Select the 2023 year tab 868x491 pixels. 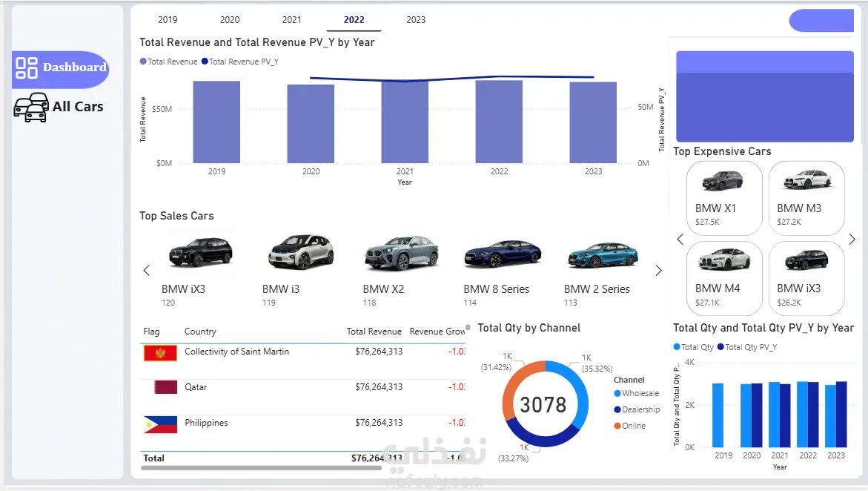416,20
